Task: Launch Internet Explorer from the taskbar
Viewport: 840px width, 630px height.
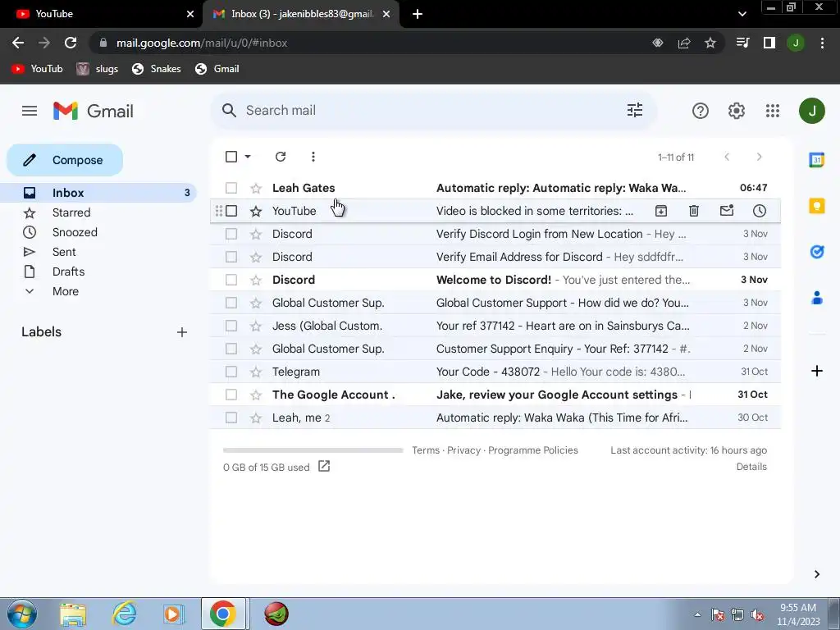Action: point(124,614)
